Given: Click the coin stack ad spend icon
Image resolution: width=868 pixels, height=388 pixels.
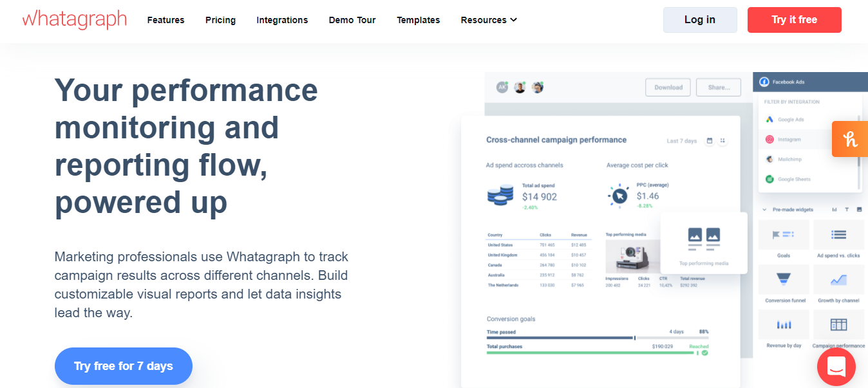Looking at the screenshot, I should tap(500, 196).
